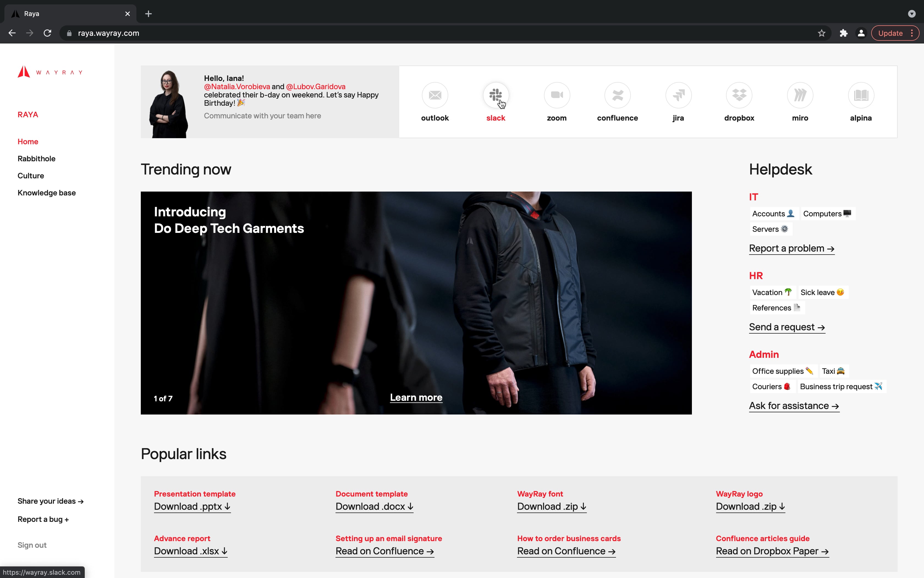924x578 pixels.
Task: Click Report a bug link
Action: coord(43,519)
